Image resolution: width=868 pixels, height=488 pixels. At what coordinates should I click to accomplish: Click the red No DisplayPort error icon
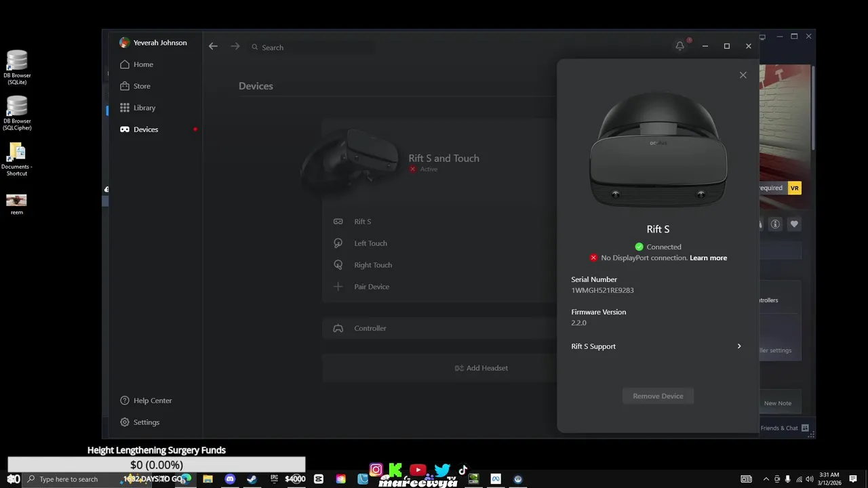pos(593,258)
